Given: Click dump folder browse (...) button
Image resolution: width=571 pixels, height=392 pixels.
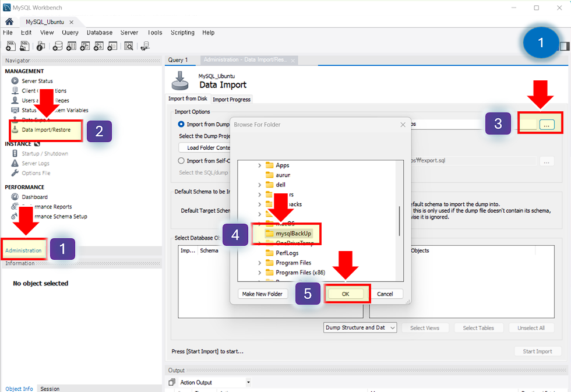Looking at the screenshot, I should pos(547,125).
